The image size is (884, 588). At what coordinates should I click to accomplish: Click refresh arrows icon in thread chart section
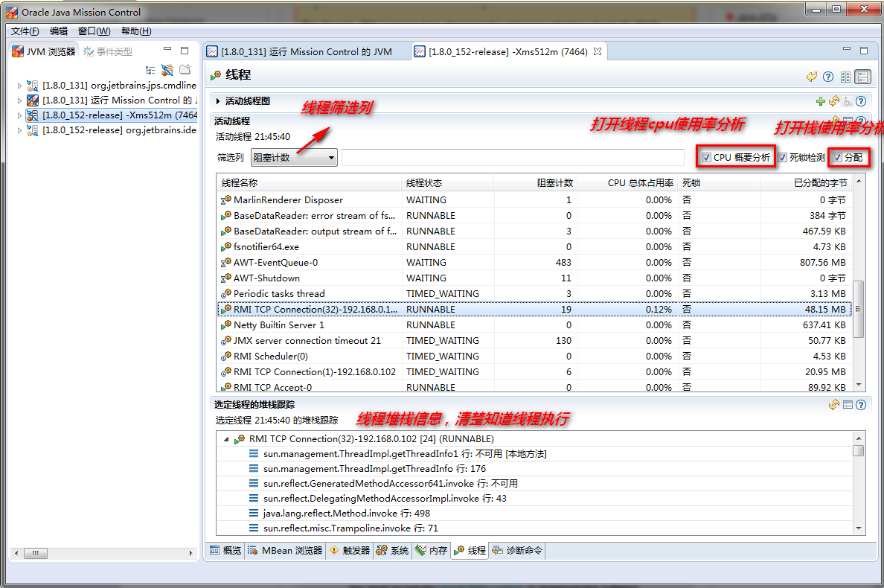coord(834,101)
